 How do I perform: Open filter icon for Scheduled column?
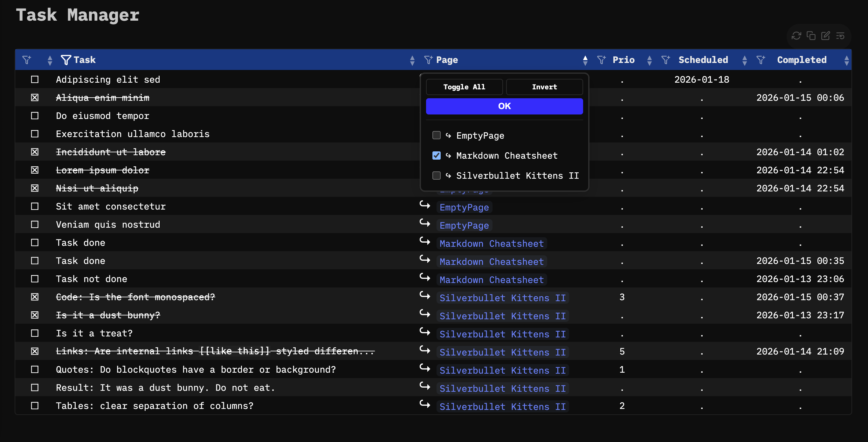[665, 60]
